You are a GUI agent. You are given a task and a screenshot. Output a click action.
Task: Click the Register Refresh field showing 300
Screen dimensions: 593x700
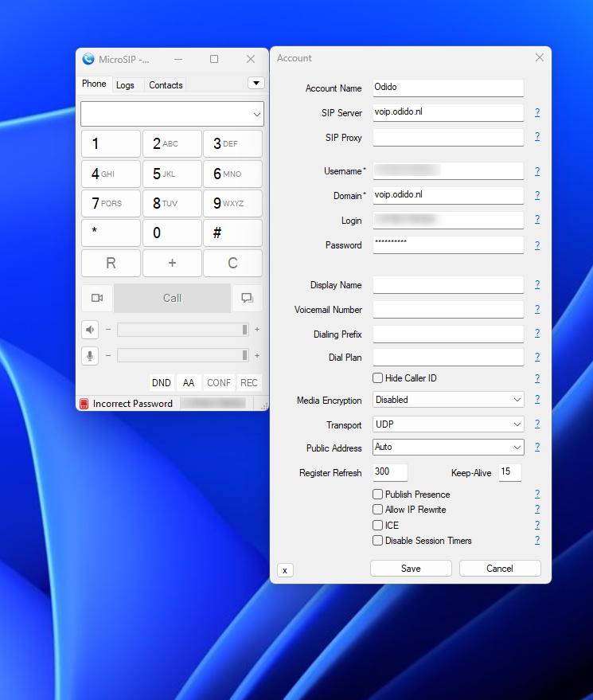390,472
